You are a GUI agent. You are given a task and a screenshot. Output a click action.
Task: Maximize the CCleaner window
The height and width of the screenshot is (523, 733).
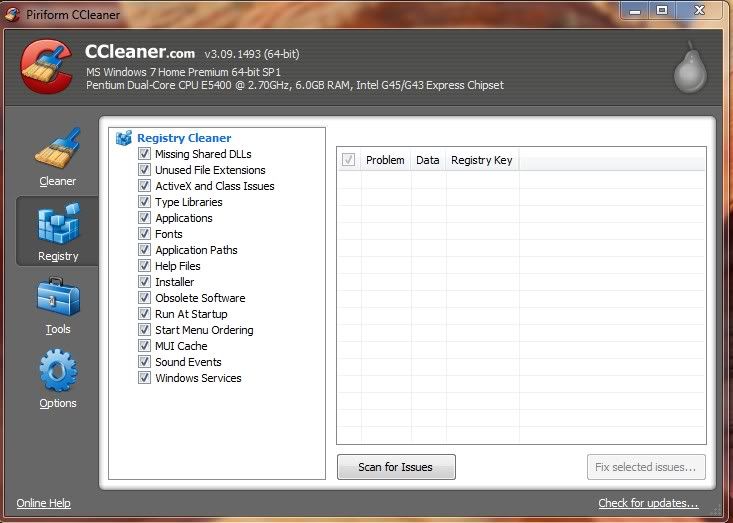coord(662,10)
